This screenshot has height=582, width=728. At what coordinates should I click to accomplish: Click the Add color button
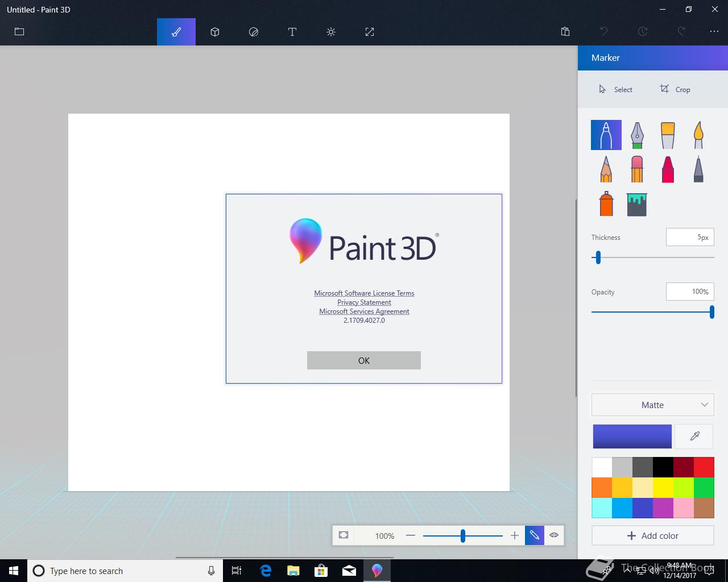(x=653, y=535)
